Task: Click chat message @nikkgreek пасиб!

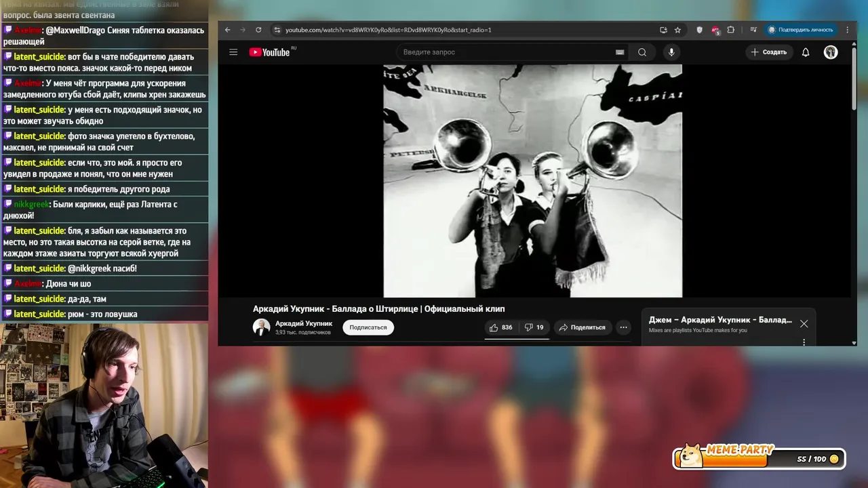Action: tap(102, 268)
